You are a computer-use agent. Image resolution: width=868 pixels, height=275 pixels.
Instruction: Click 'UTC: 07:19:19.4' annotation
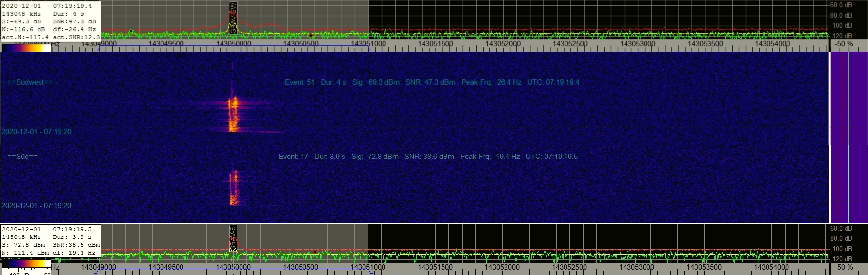point(553,82)
